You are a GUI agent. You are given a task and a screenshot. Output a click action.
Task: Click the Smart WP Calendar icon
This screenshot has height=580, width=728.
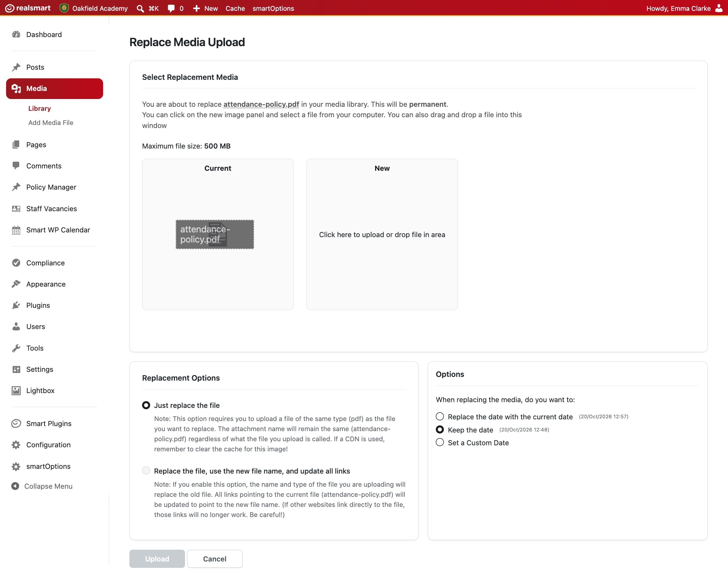click(x=16, y=230)
